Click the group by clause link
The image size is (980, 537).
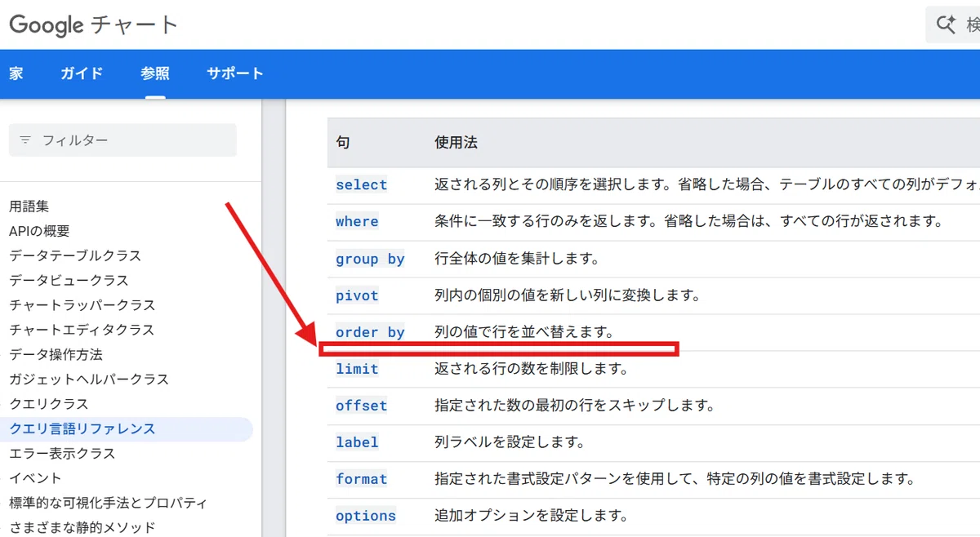coord(370,259)
